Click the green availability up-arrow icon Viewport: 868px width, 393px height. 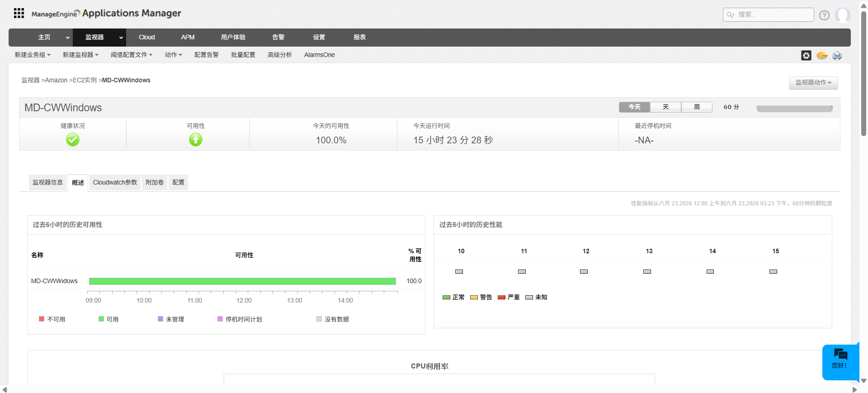coord(196,140)
